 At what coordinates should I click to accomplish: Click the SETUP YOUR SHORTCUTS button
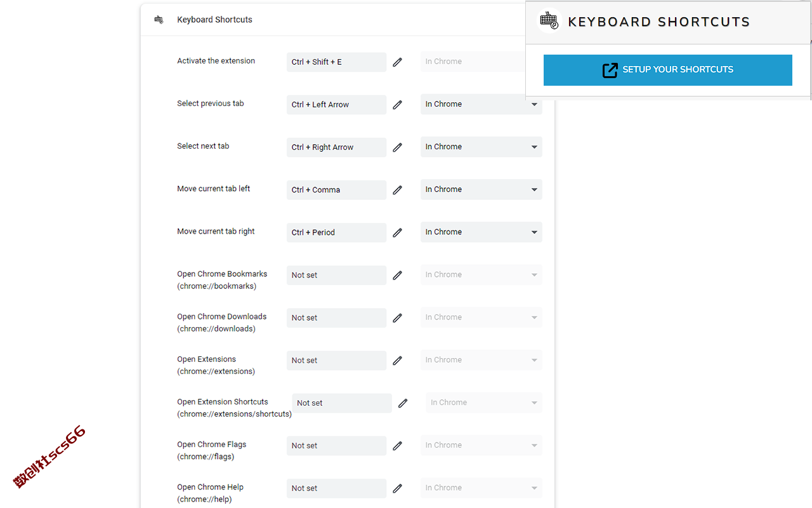click(668, 70)
